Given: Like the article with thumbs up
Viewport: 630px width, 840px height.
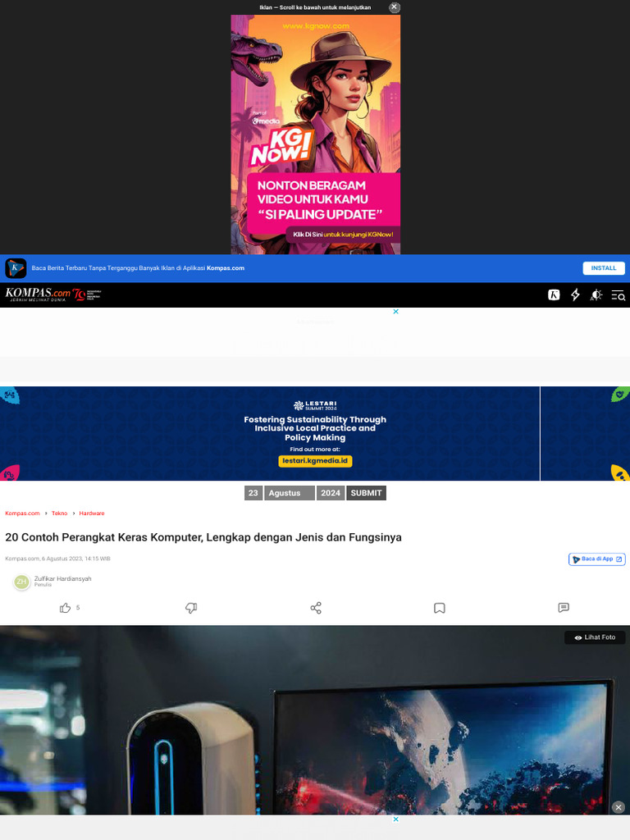Looking at the screenshot, I should pyautogui.click(x=66, y=608).
